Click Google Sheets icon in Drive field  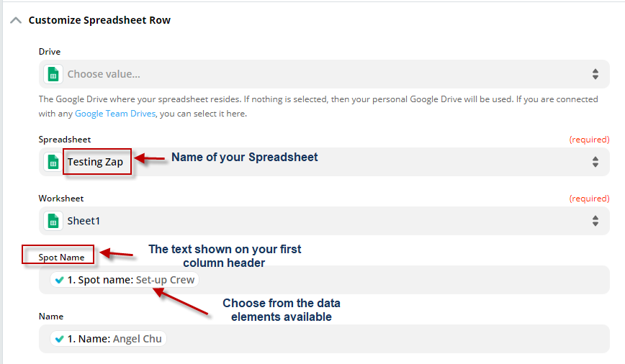[x=53, y=74]
